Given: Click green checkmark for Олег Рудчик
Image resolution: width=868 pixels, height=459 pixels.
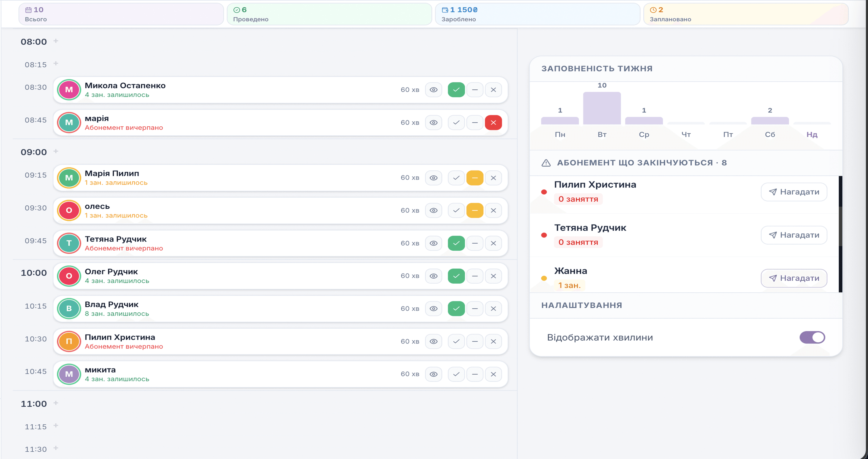Looking at the screenshot, I should click(x=456, y=276).
